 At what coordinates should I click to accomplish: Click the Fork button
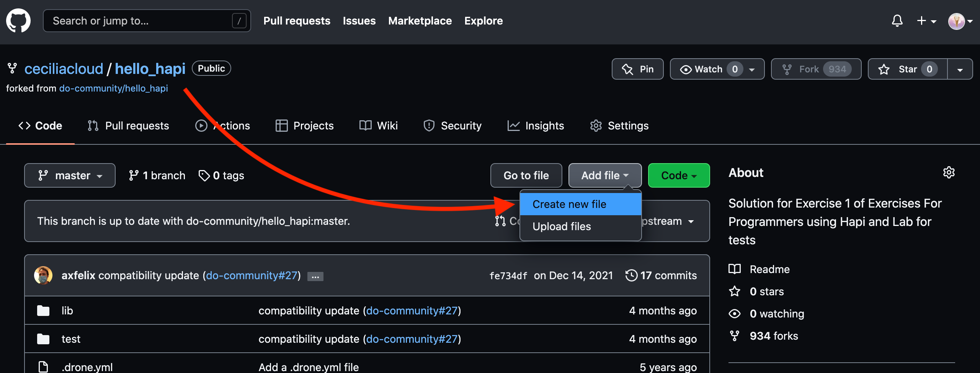pos(816,69)
